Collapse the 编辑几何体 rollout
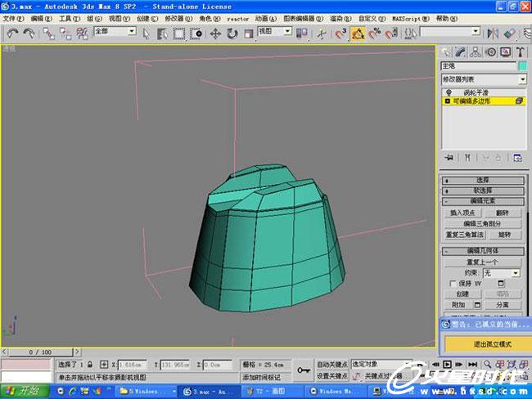 pos(483,251)
